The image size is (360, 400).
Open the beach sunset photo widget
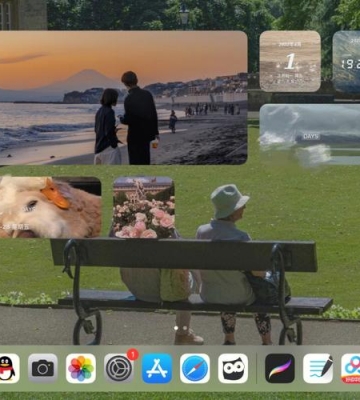click(x=123, y=98)
